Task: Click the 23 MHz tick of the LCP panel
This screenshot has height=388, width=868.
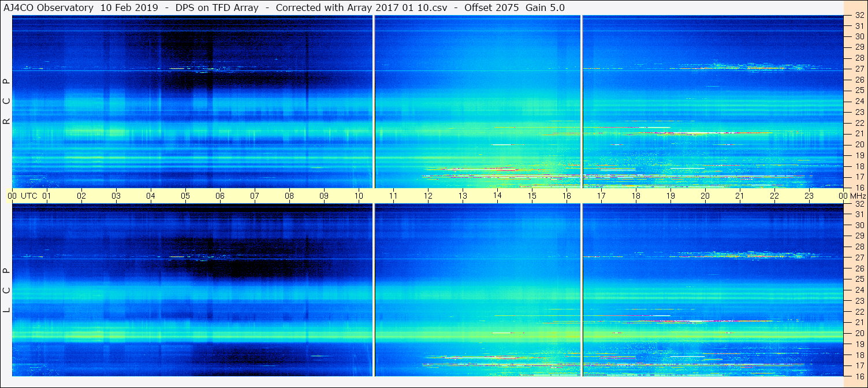Action: click(x=859, y=301)
